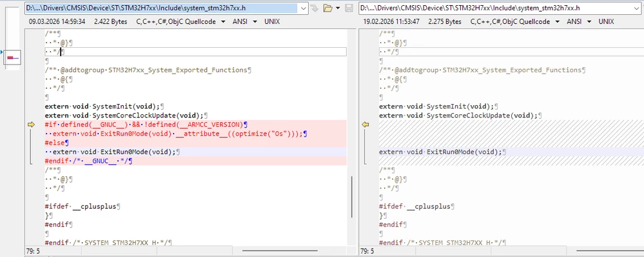Click the yellow copy-to-right arrow in left gutter
The height and width of the screenshot is (257, 644).
31,124
